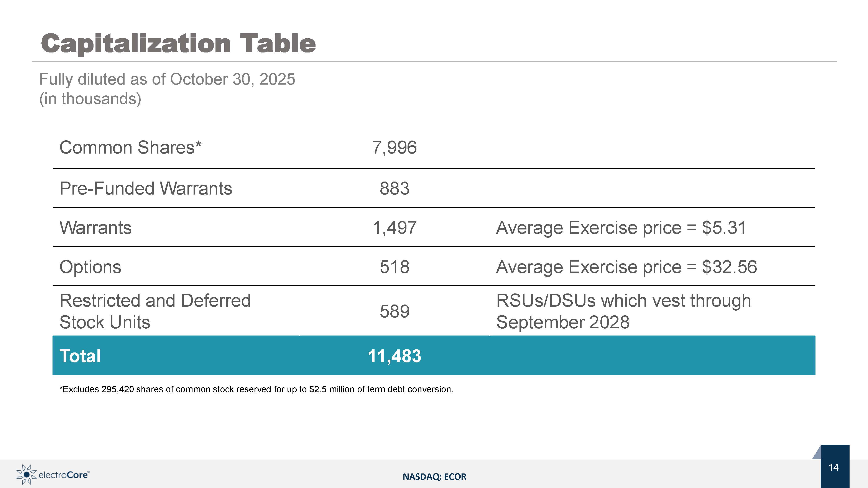Select the 7,996 common shares value

point(394,147)
